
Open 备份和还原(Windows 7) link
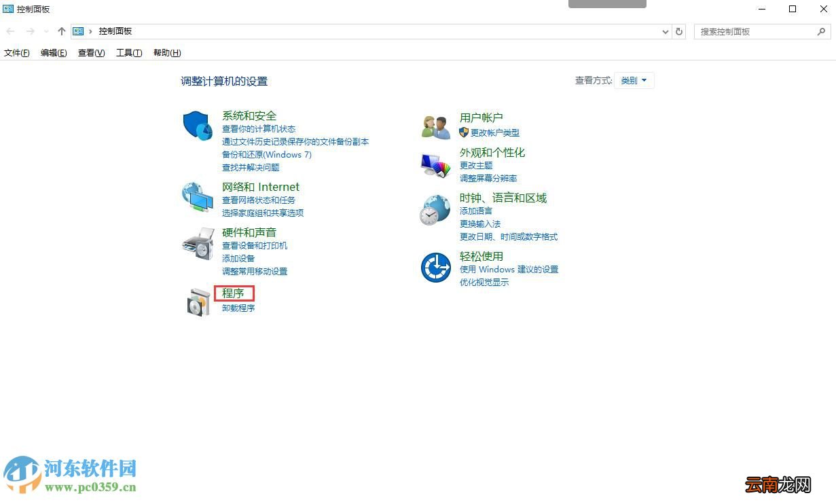click(x=267, y=155)
